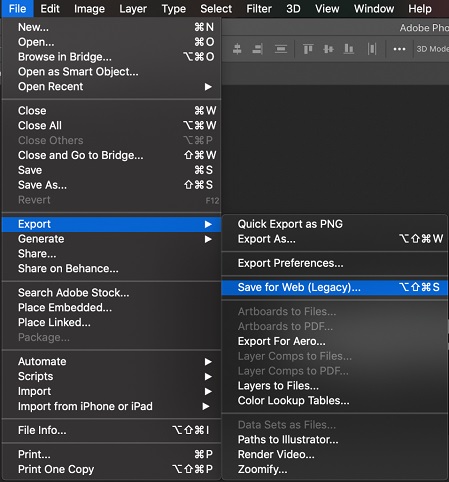Click the distribute horizontally icon
The image size is (449, 482).
372,49
